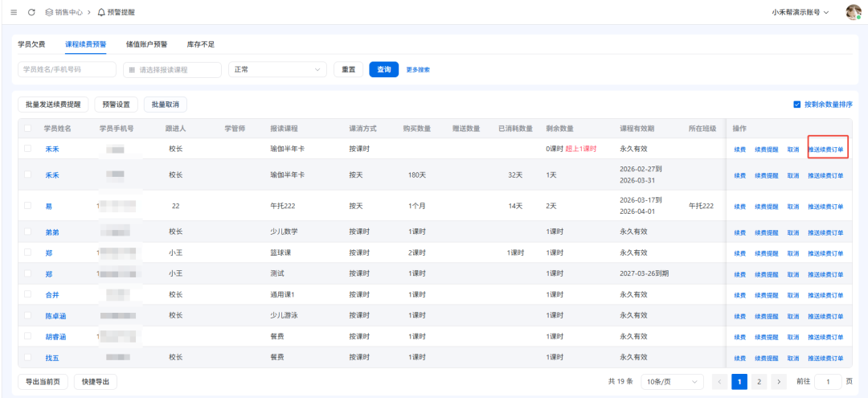Click the grid icon in course selector

(x=132, y=70)
